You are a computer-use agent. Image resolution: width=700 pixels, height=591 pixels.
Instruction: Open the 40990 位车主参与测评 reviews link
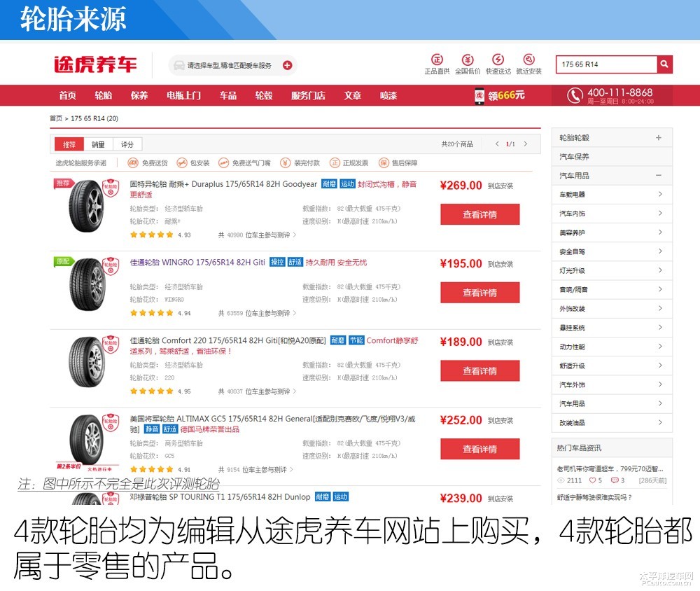pos(257,235)
